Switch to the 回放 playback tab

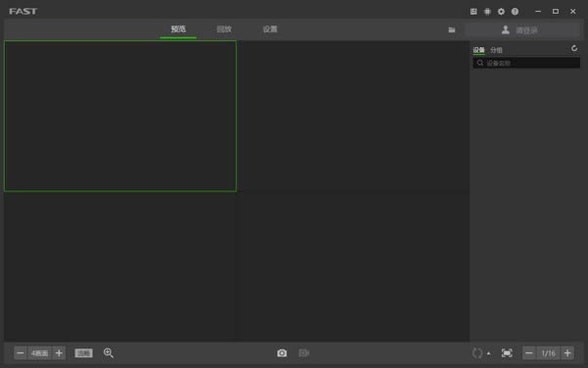(223, 29)
